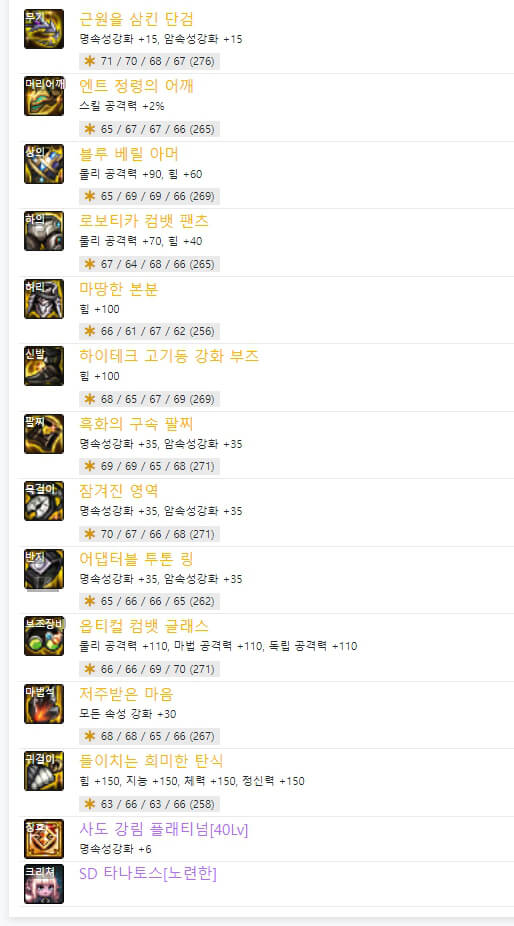This screenshot has width=514, height=926.
Task: Open the 근원을 삼킨 단검 item link
Action: 136,19
